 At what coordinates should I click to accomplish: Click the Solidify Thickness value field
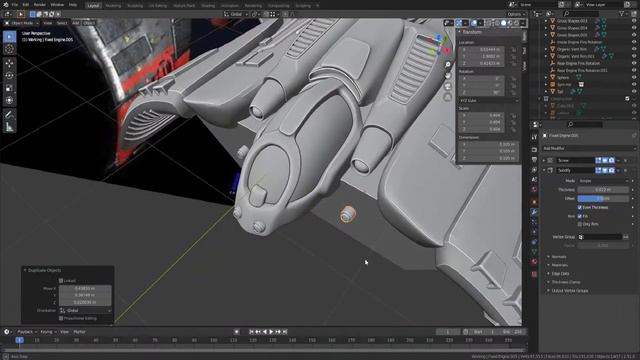tap(603, 190)
